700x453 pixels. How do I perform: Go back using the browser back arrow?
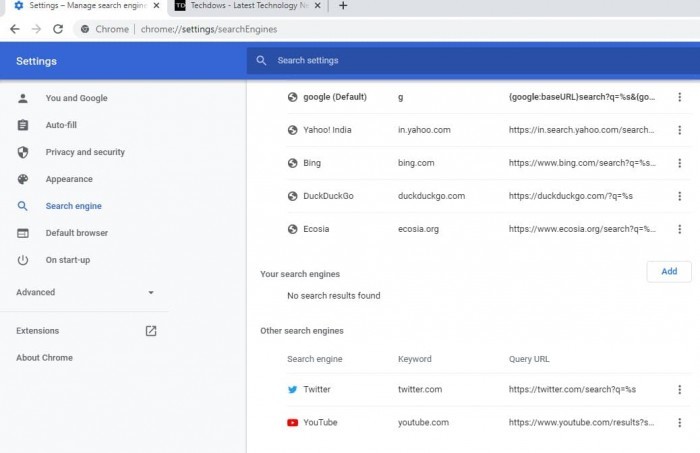click(x=15, y=29)
